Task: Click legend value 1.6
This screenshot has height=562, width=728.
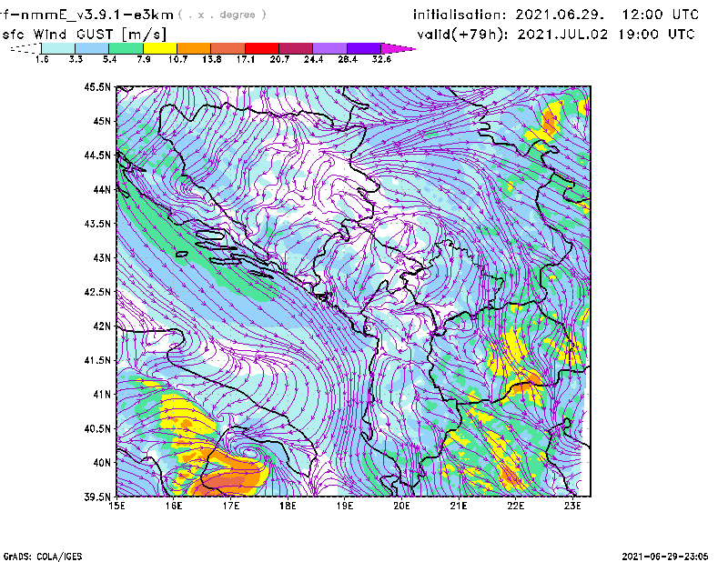Action: pyautogui.click(x=42, y=59)
